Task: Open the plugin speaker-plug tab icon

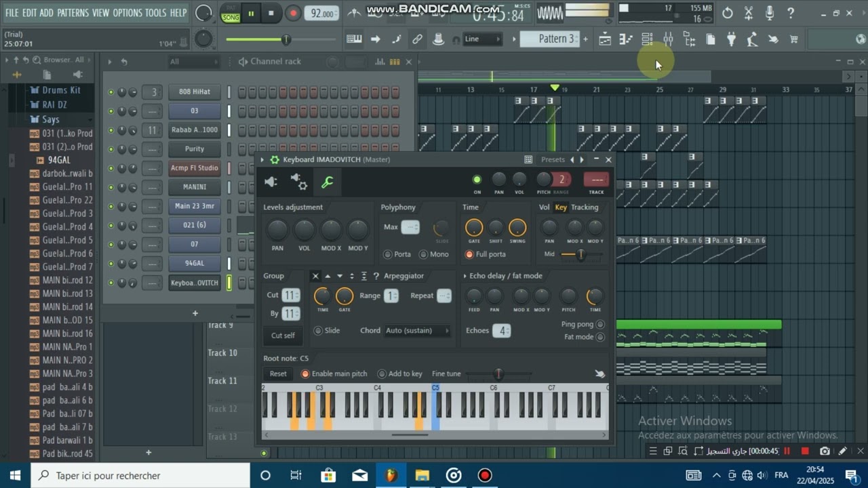Action: click(x=271, y=182)
